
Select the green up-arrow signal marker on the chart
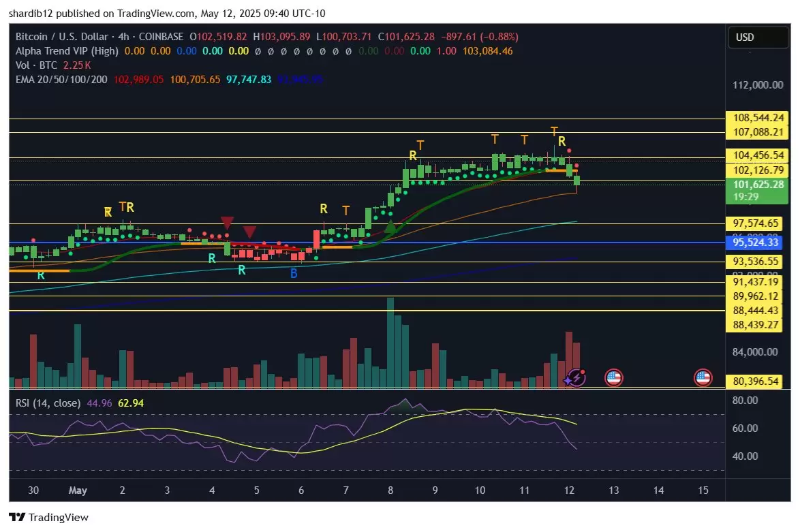[390, 226]
